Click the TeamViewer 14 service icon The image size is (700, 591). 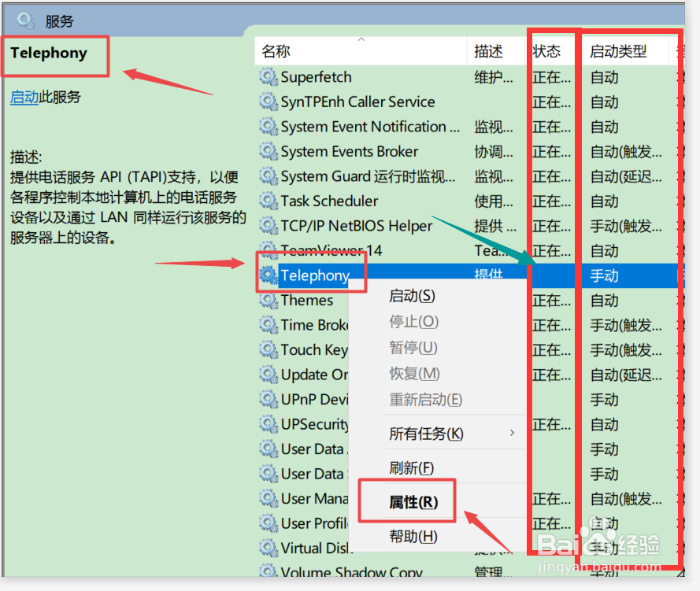pos(268,250)
